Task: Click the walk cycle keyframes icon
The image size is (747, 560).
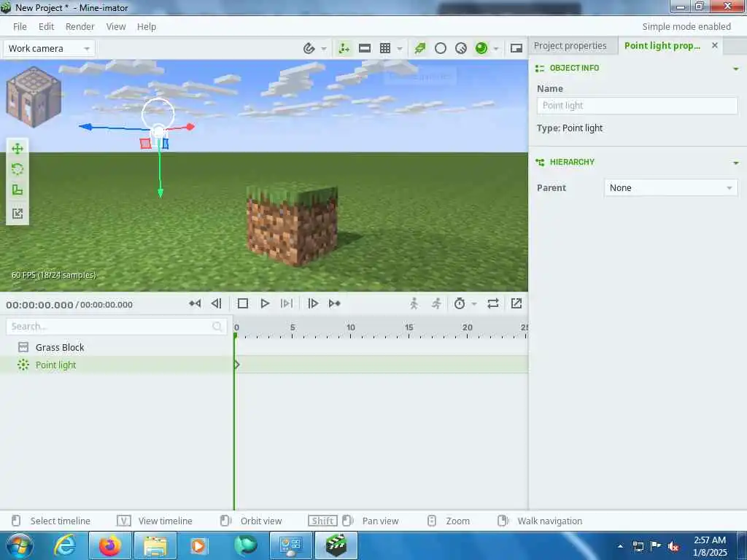Action: 414,303
